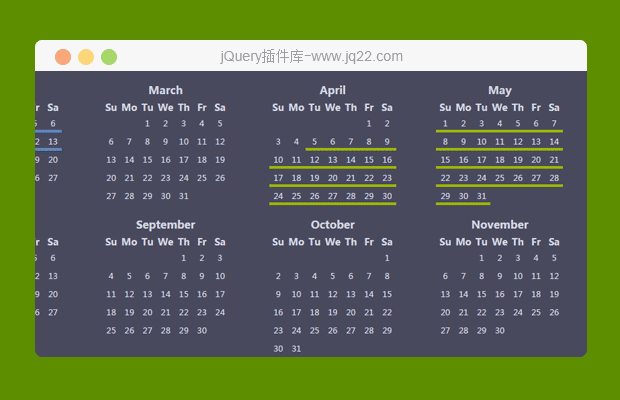Select September 1

183,258
